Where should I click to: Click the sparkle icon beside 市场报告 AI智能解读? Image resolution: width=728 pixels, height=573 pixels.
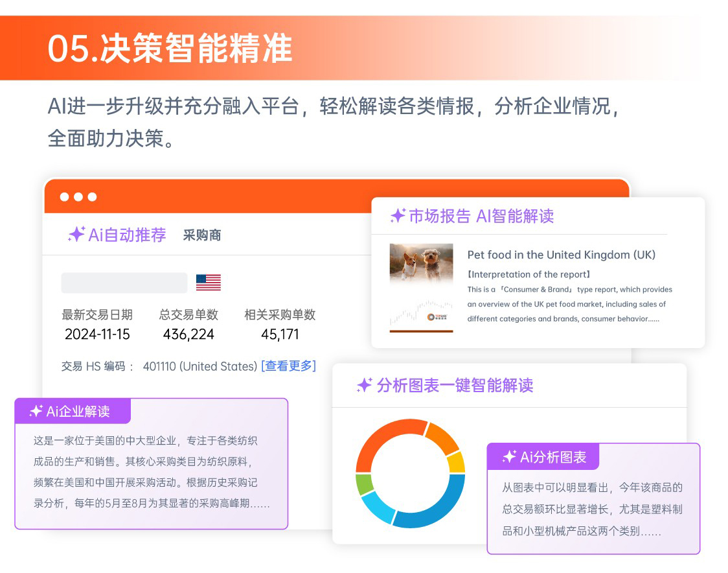point(398,216)
